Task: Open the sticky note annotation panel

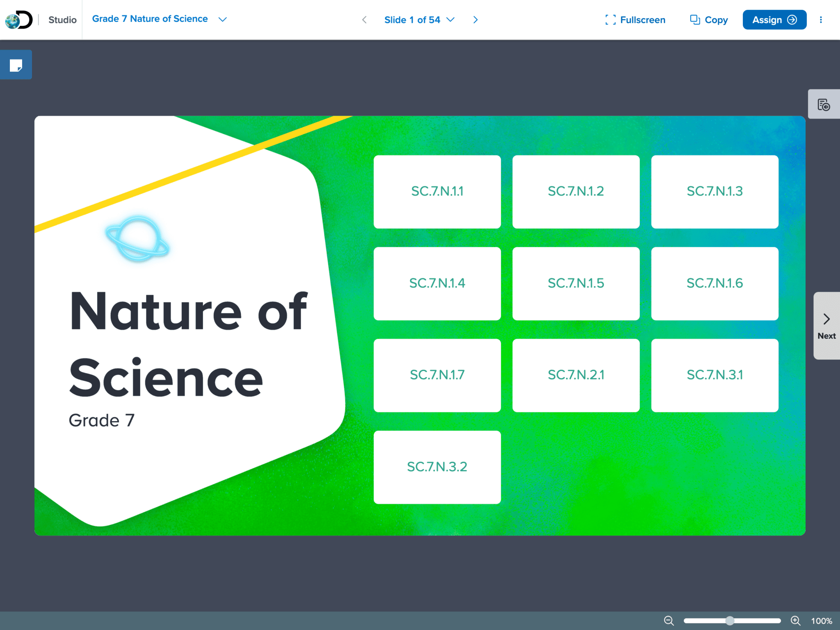Action: pyautogui.click(x=16, y=64)
